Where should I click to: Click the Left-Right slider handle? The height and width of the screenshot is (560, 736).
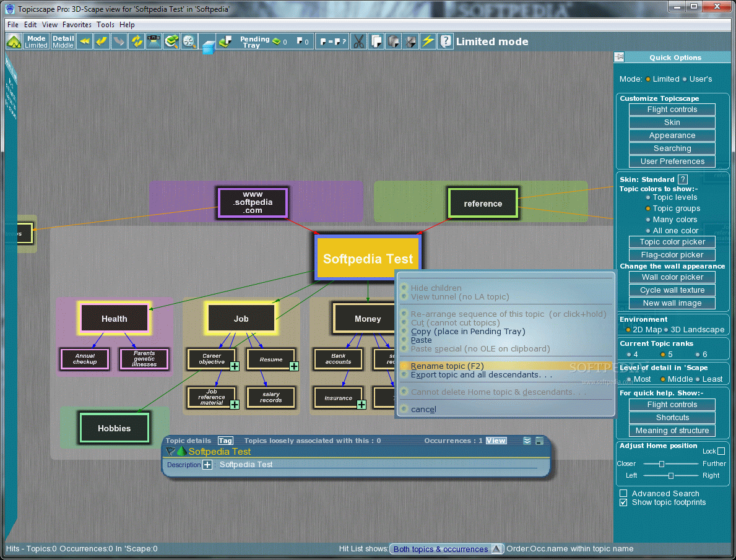(671, 476)
